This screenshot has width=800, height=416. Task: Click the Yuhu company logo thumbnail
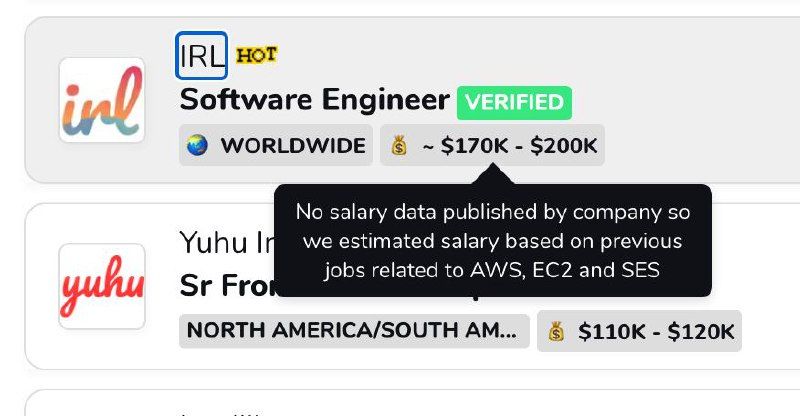[101, 286]
